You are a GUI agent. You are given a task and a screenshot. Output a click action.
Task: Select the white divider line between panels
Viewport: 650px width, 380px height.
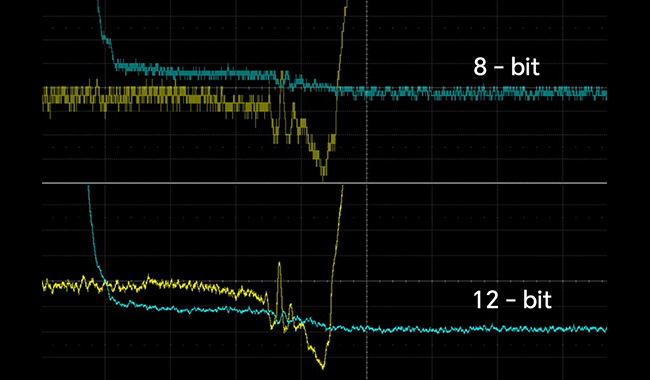325,183
